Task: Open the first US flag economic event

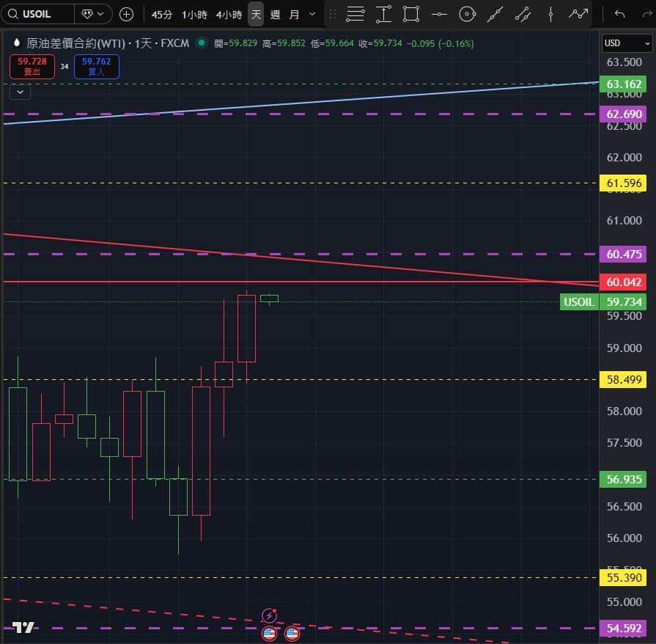Action: click(x=270, y=634)
